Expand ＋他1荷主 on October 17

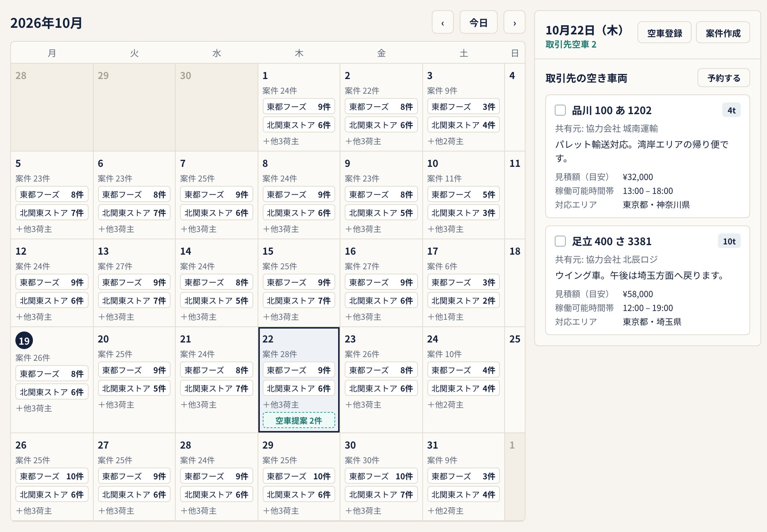click(x=445, y=317)
